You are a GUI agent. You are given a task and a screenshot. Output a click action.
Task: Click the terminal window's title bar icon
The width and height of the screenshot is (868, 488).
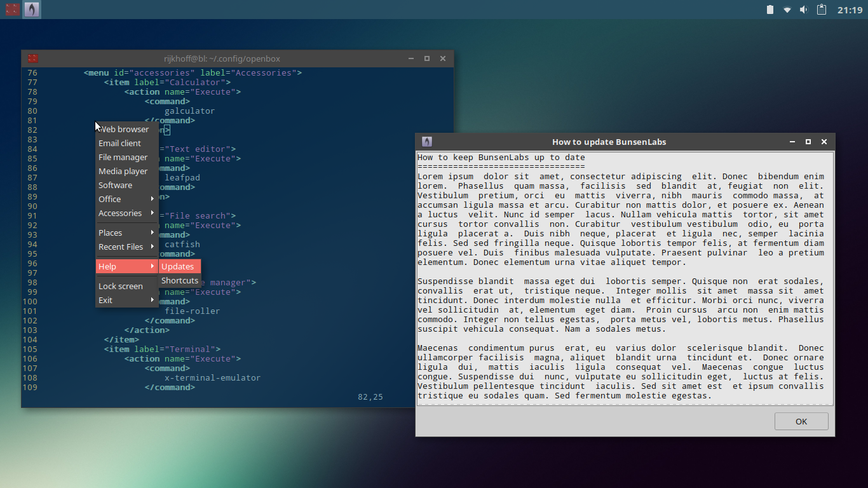32,58
